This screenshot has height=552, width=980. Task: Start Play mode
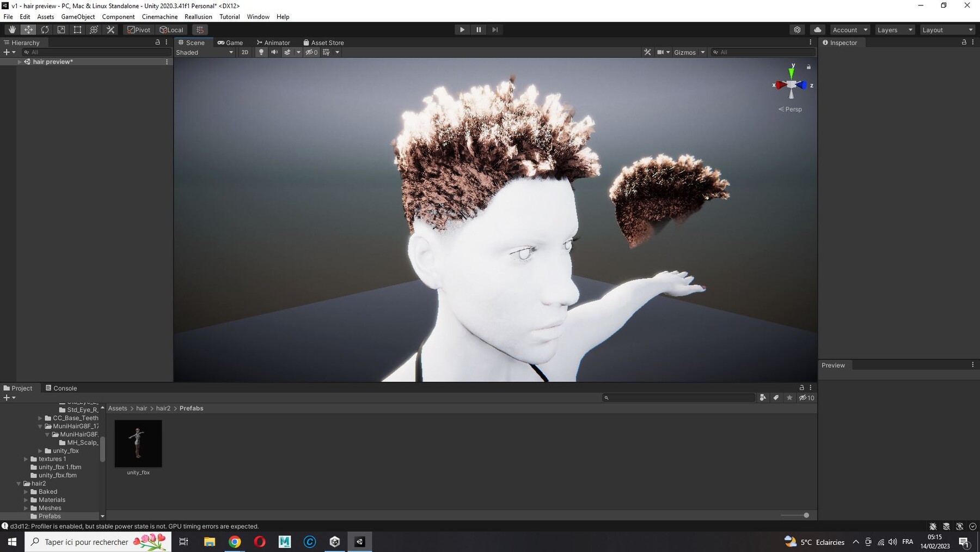[x=462, y=30]
